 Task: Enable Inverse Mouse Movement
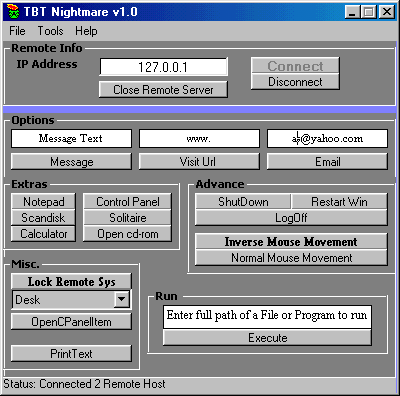click(x=291, y=242)
